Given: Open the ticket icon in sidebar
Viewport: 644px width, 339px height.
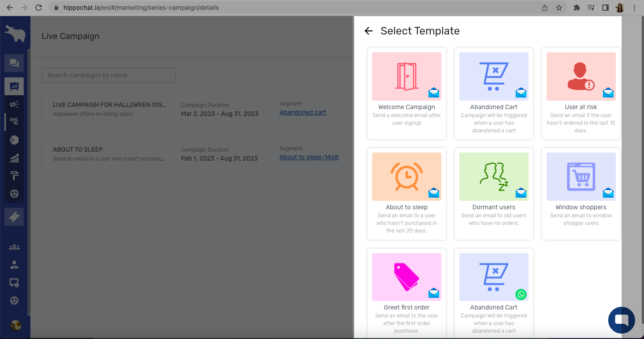Looking at the screenshot, I should [x=14, y=217].
